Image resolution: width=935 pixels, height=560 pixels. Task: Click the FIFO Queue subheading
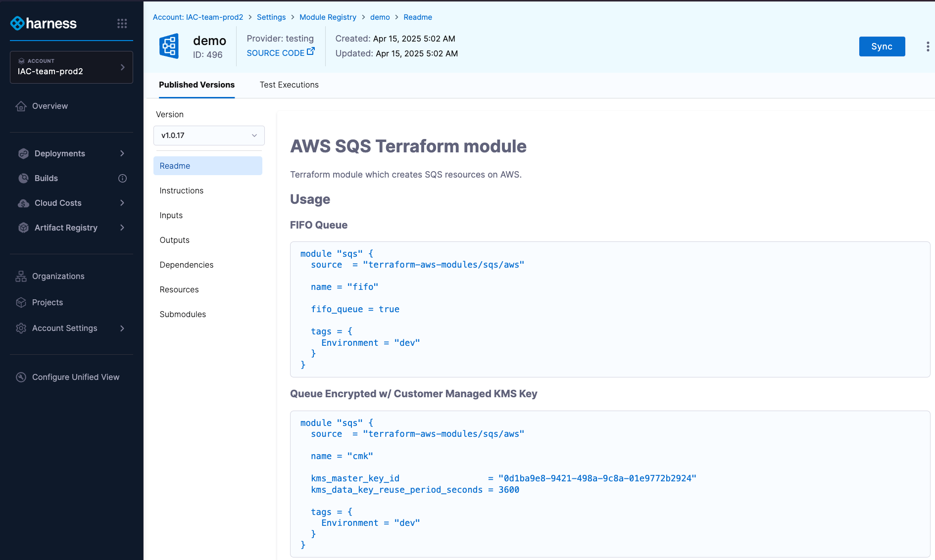tap(319, 225)
